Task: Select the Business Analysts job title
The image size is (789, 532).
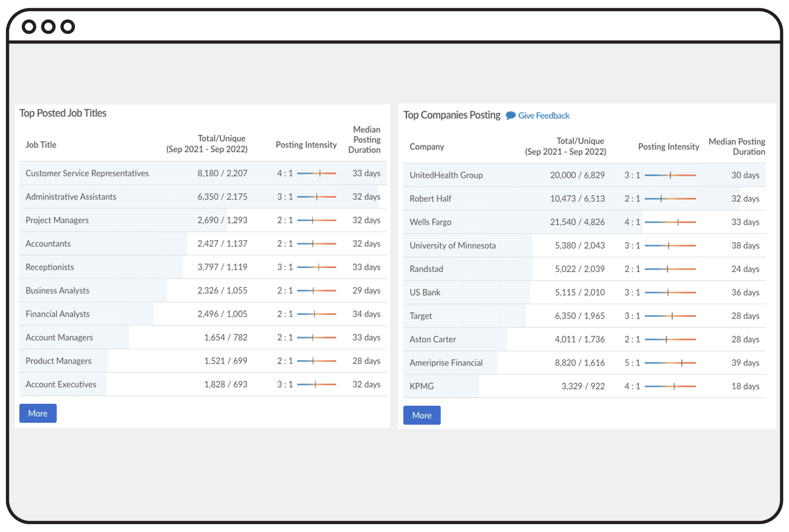Action: (57, 290)
